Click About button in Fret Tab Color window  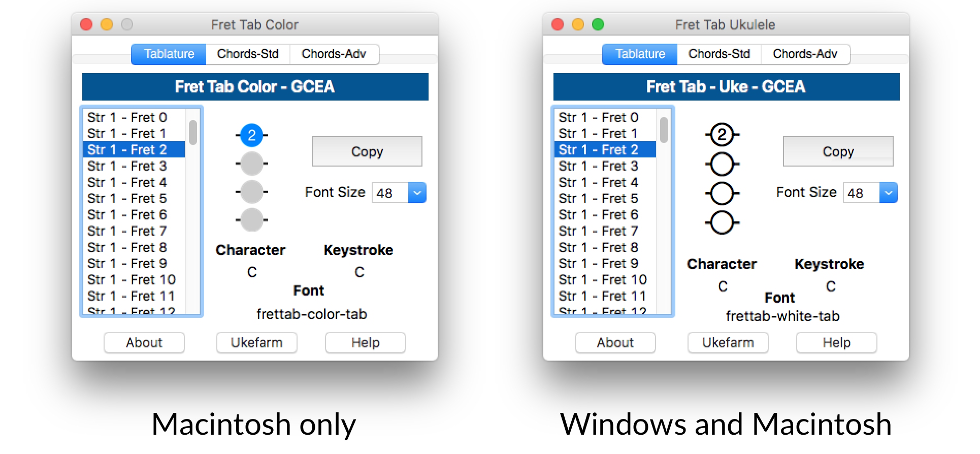point(144,343)
